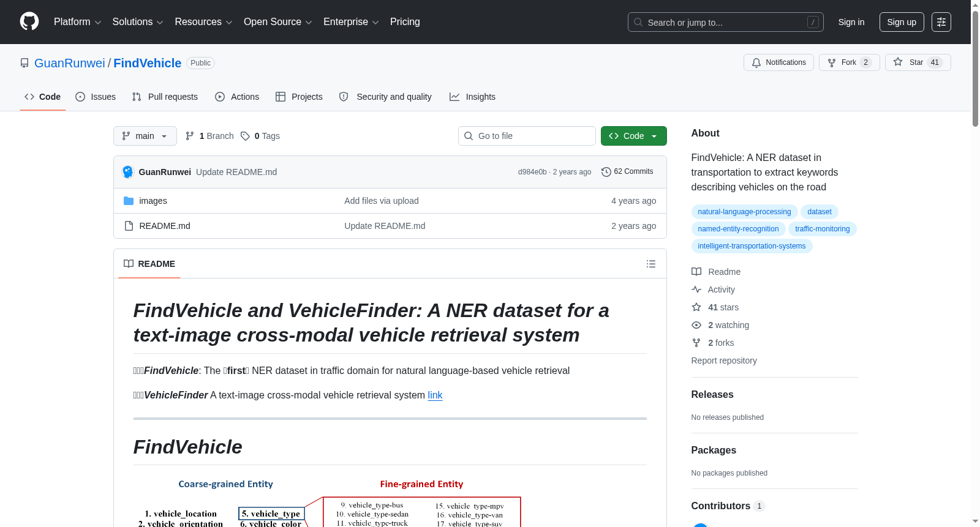Open the README outline icon
This screenshot has width=980, height=527.
[650, 264]
